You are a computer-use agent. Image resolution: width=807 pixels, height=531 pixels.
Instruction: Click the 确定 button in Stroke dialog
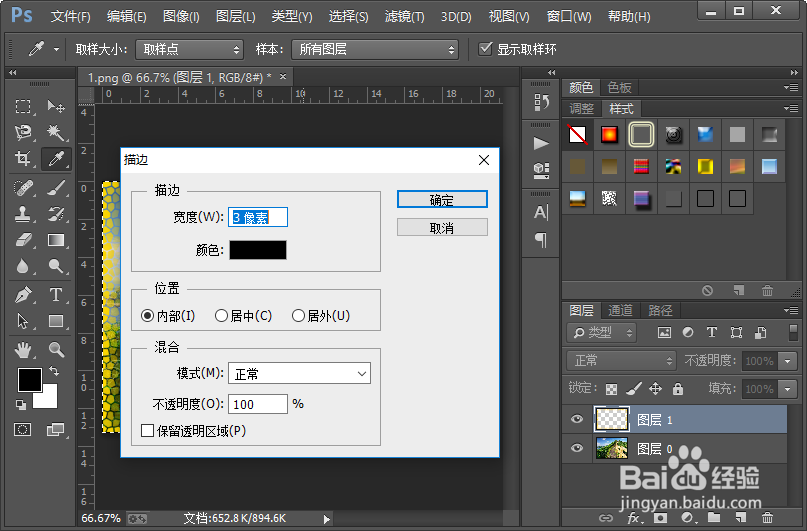(x=442, y=200)
